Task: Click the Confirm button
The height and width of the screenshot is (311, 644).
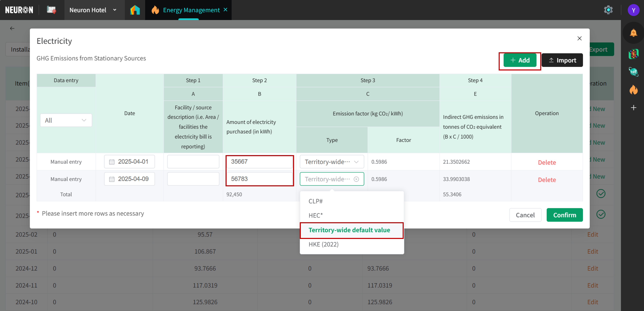Action: click(x=564, y=215)
